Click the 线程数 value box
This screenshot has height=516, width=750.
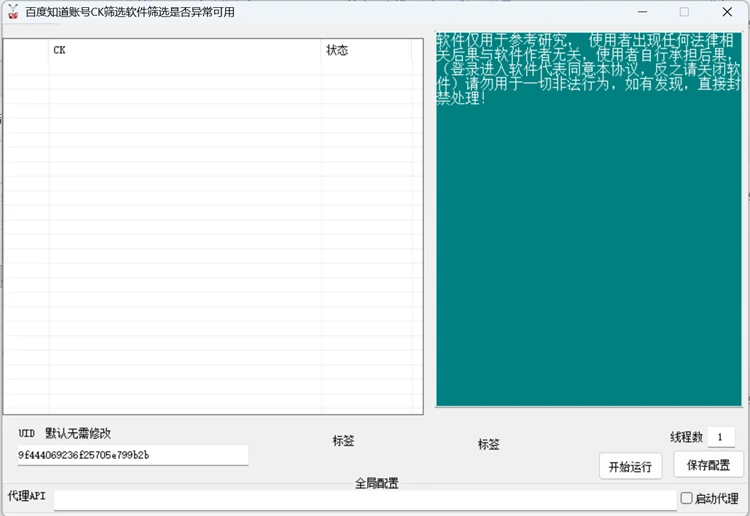pos(721,437)
